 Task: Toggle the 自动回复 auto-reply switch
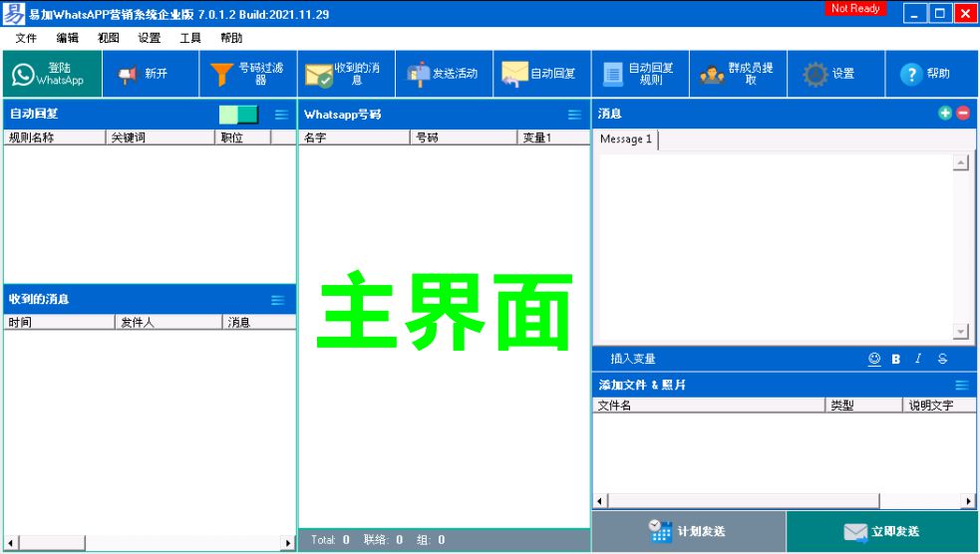point(238,115)
